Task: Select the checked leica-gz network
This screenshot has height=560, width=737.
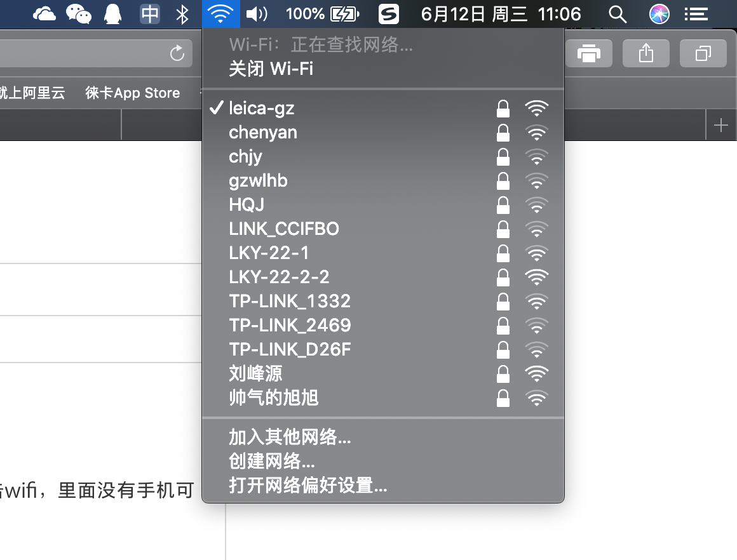Action: pyautogui.click(x=383, y=109)
